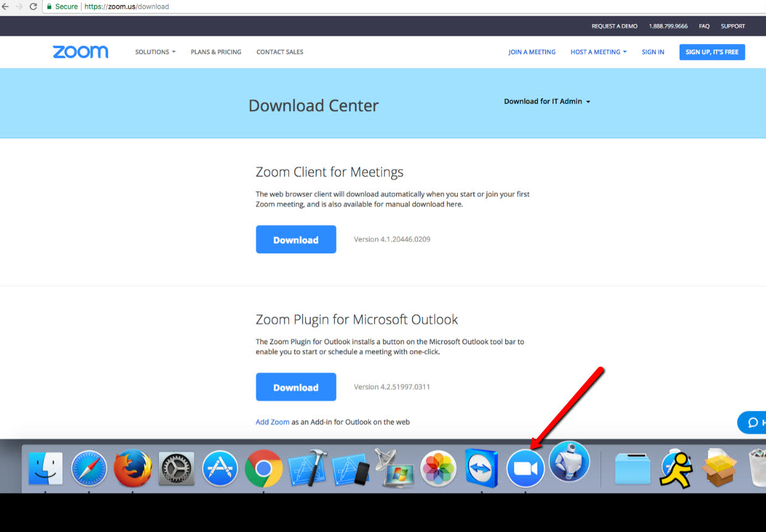Launch Xcode hammer icon in the Dock
The width and height of the screenshot is (766, 532).
308,468
